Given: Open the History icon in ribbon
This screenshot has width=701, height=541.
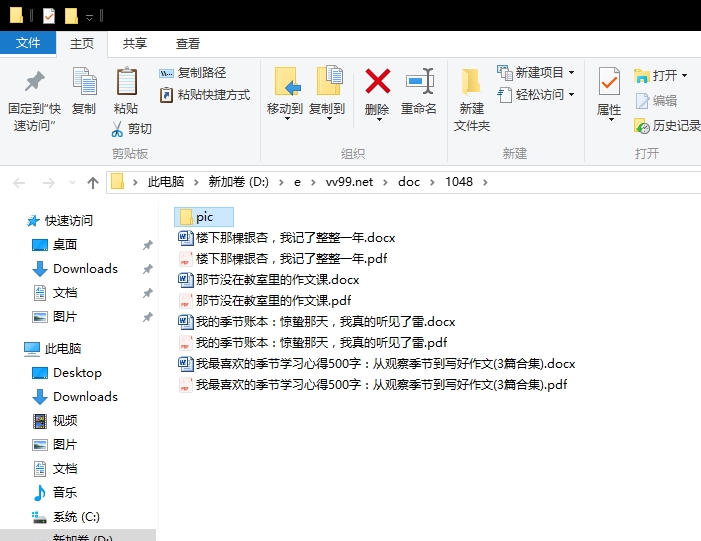Looking at the screenshot, I should click(x=642, y=126).
